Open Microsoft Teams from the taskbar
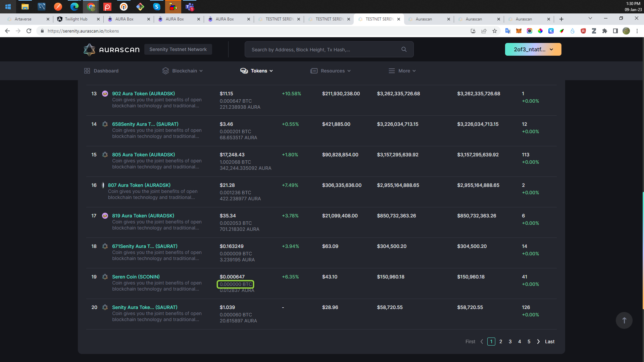 [189, 7]
